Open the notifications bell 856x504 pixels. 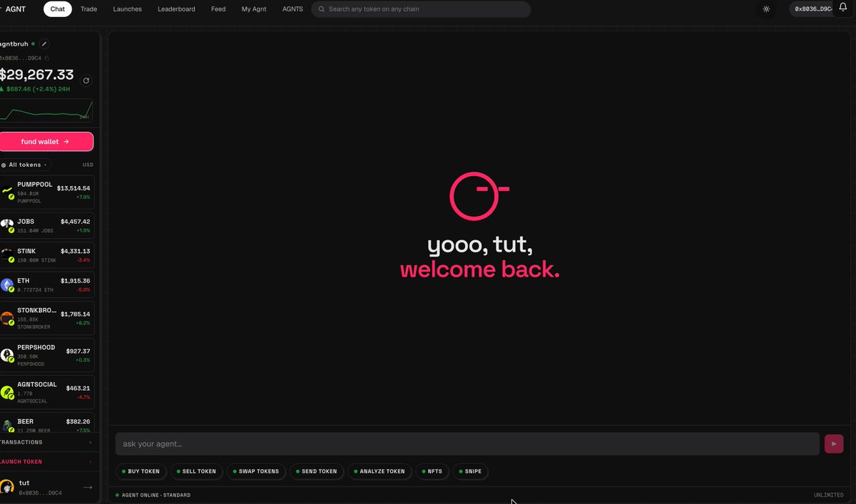pos(842,8)
